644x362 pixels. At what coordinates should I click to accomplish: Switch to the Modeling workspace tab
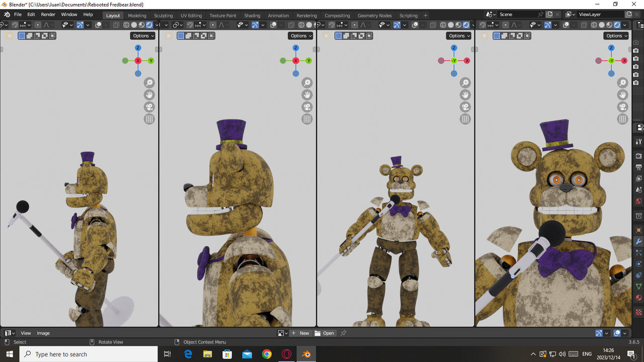[x=137, y=16]
